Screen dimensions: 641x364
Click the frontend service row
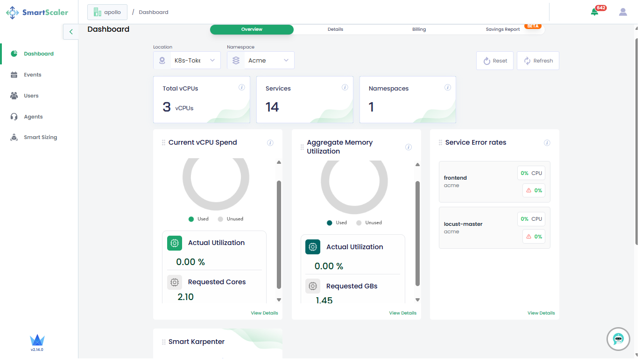495,182
